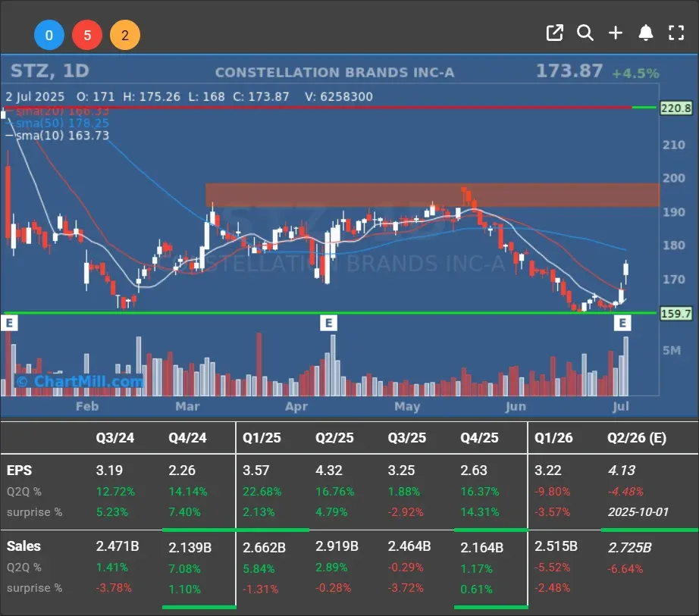Click the Q1/25 column header
The width and height of the screenshot is (699, 616).
point(262,438)
